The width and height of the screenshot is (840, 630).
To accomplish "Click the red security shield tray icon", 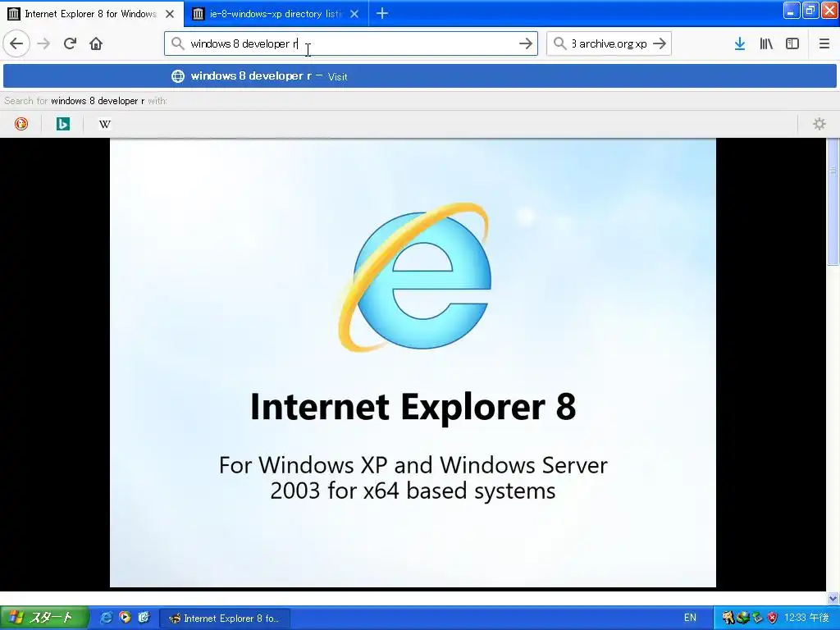I will click(x=772, y=618).
